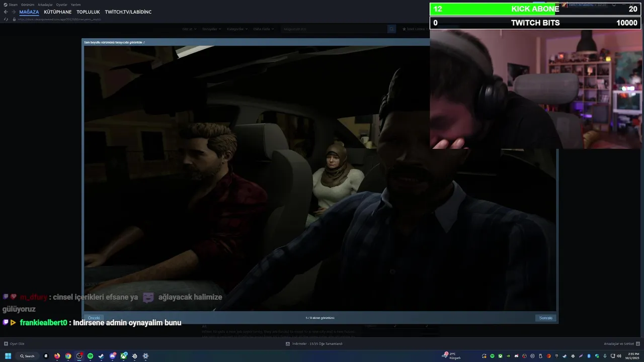
Task: Open the Görünüm menu
Action: 28,5
